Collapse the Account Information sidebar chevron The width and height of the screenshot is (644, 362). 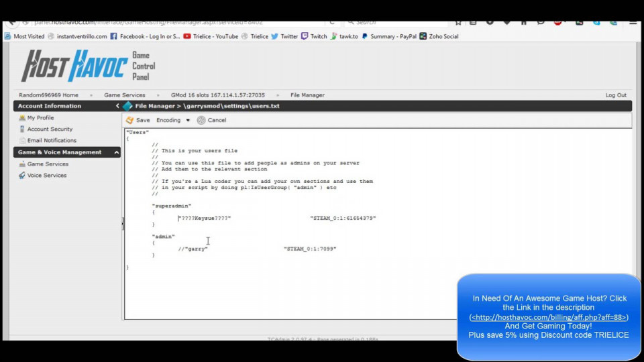point(117,106)
